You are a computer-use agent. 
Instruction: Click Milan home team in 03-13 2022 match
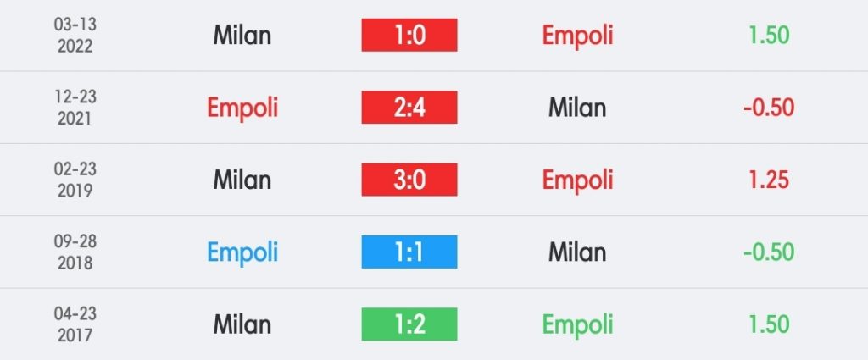pos(242,36)
